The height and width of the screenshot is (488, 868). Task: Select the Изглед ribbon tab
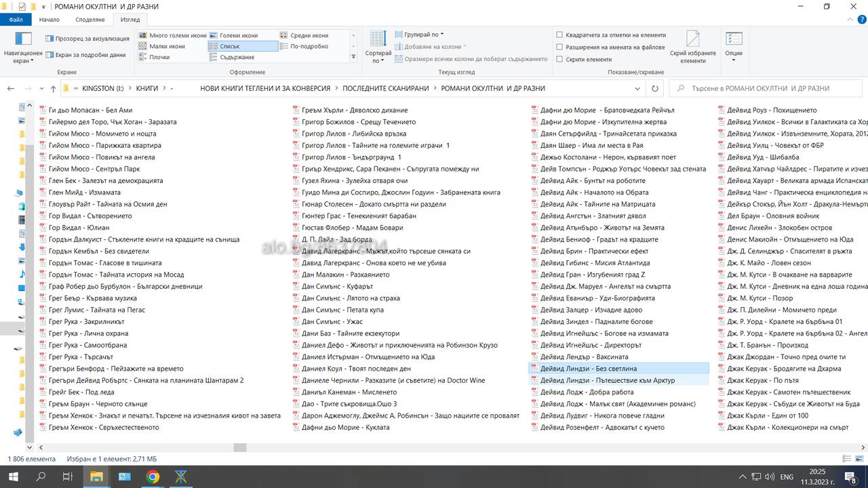click(130, 20)
